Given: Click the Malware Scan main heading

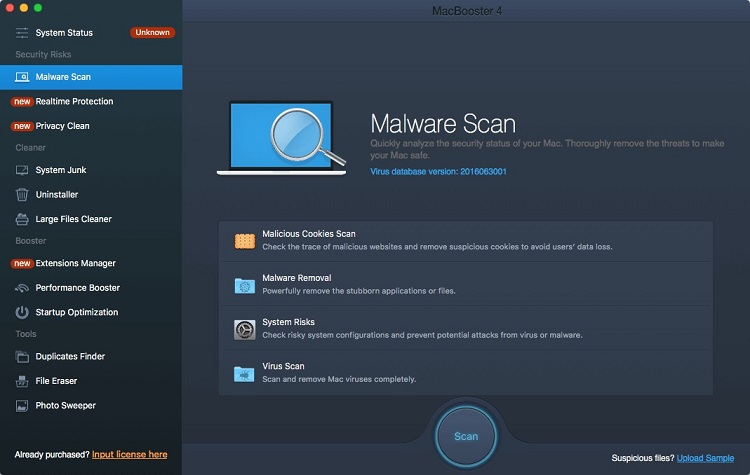Looking at the screenshot, I should pos(443,124).
